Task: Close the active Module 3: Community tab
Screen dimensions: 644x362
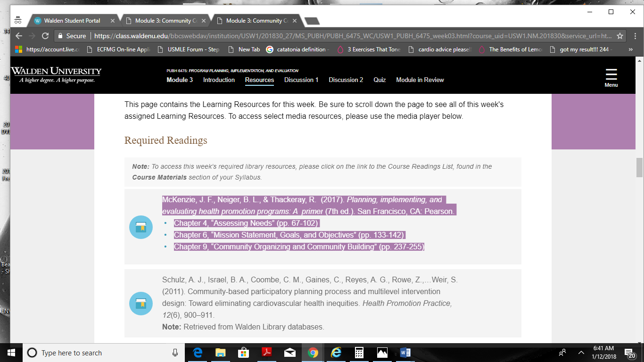Action: 294,21
